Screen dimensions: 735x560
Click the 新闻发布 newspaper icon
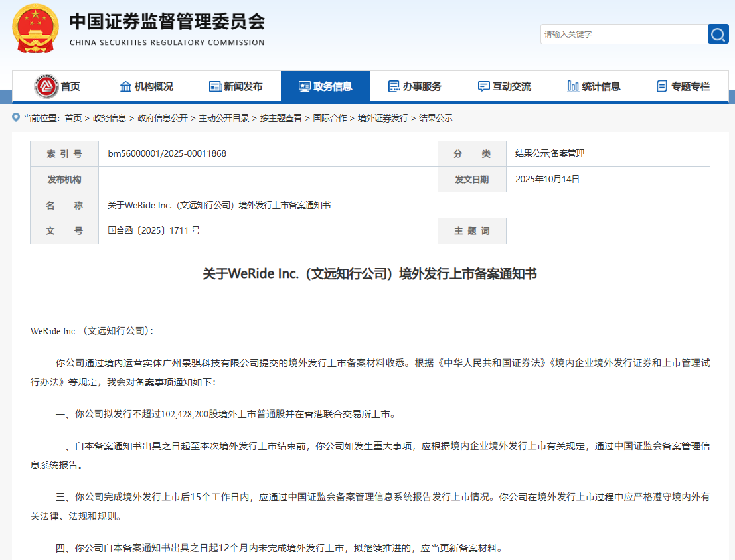[215, 86]
